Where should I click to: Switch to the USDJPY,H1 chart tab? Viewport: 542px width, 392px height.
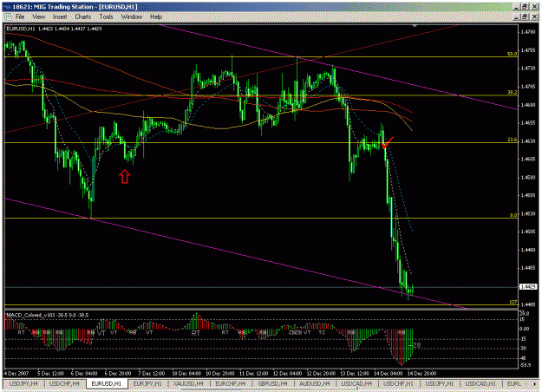[440, 383]
